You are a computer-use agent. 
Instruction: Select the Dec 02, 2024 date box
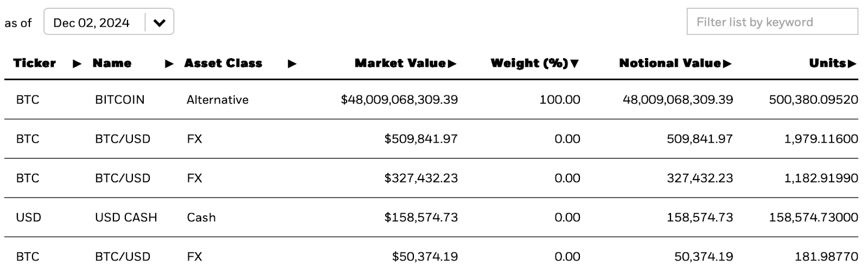pyautogui.click(x=92, y=23)
